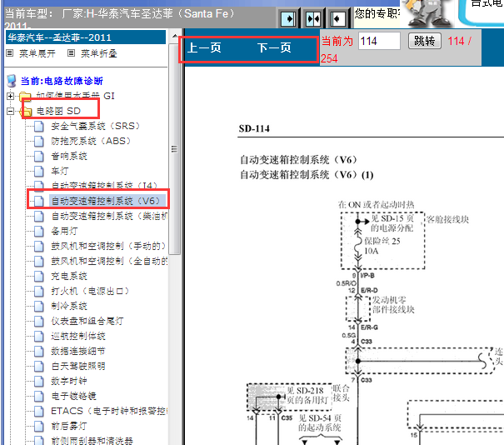Open 鼓风机和空调控制(手动的) item
Viewport: 504px width, 445px height.
(108, 246)
